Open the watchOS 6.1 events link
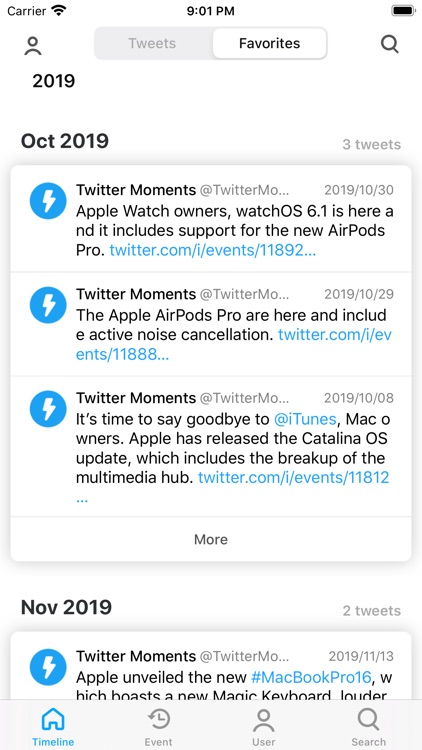This screenshot has height=750, width=422. 212,251
